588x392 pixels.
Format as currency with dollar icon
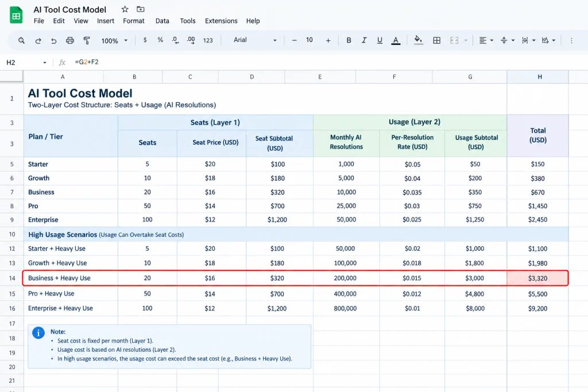(x=145, y=40)
